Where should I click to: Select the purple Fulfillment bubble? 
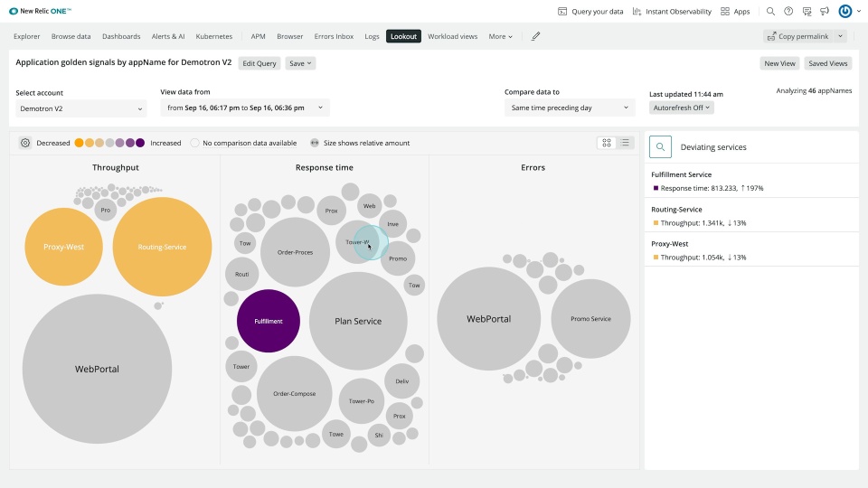tap(269, 321)
